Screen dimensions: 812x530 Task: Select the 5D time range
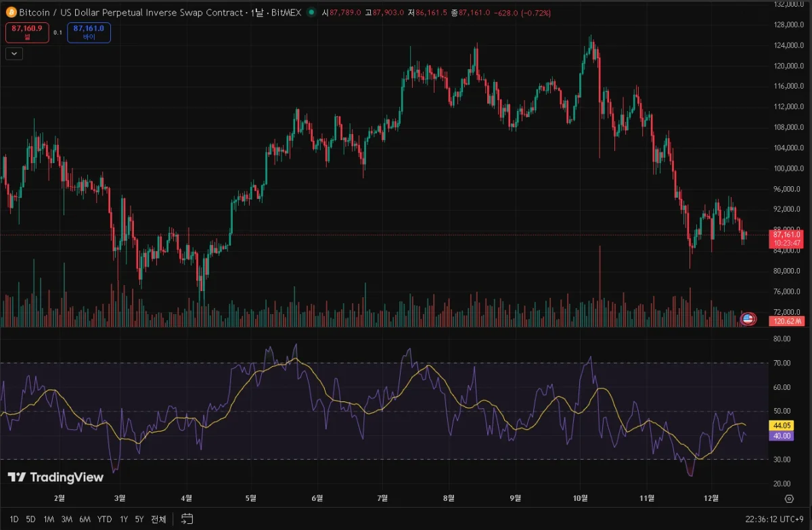click(30, 519)
